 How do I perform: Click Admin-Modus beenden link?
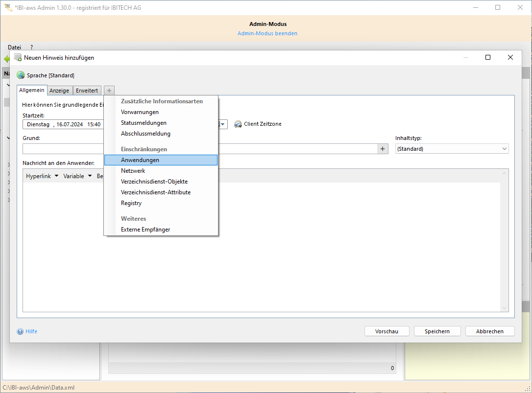click(267, 33)
